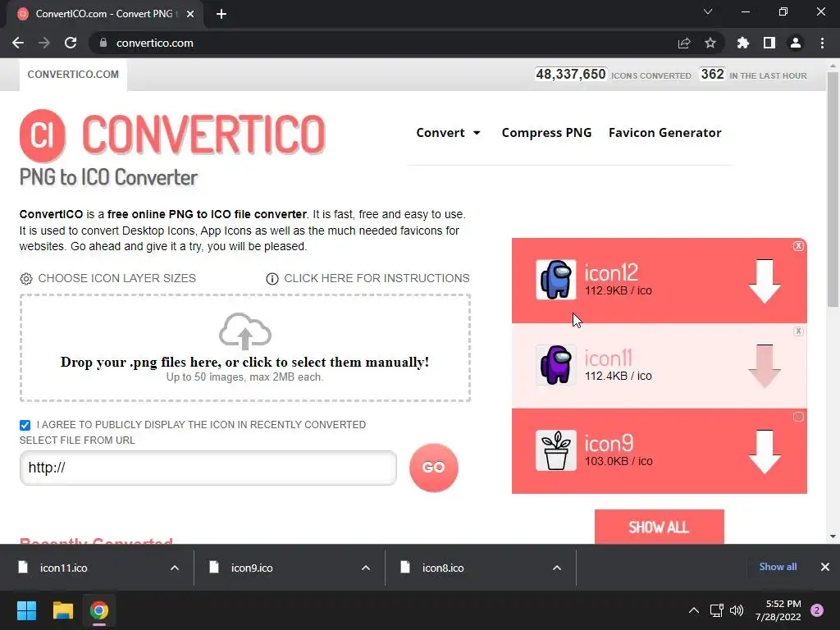Expand the Convert dropdown menu
840x630 pixels.
[449, 133]
